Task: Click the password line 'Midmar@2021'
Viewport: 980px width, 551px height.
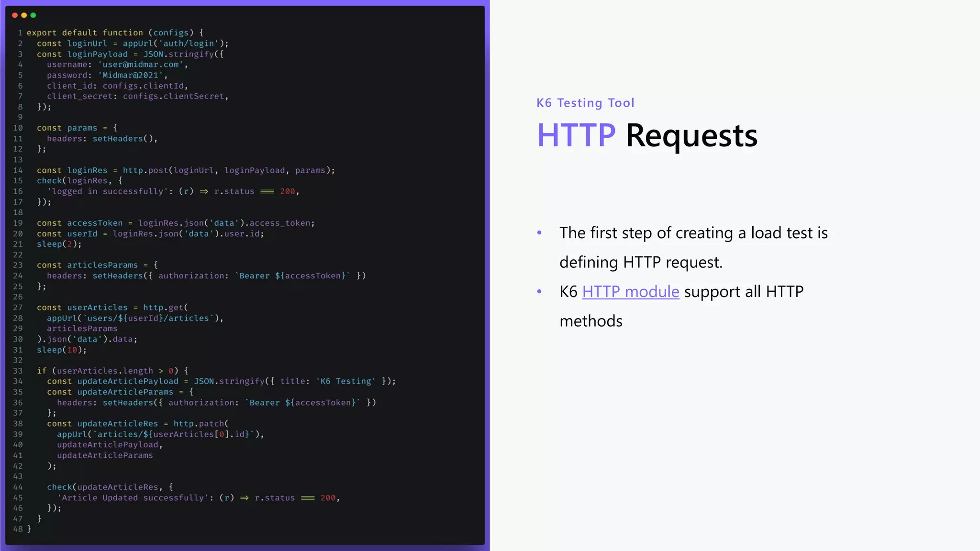Action: 107,75
